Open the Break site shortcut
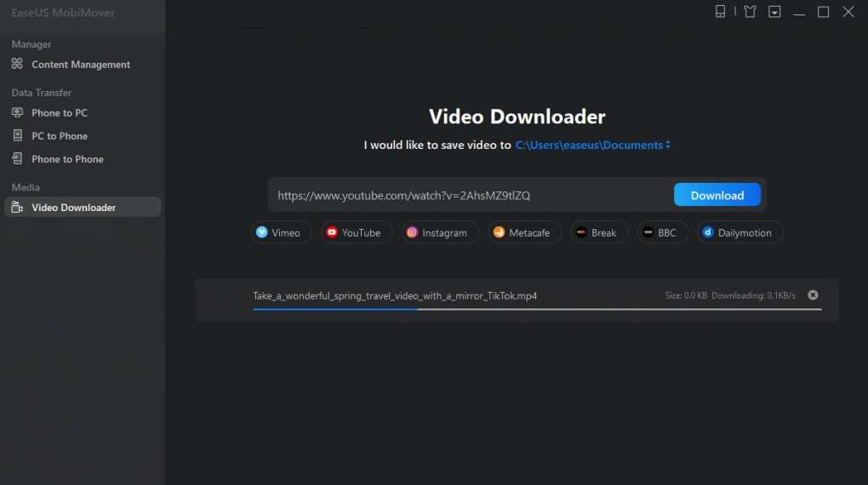Screen dimensions: 868x485 click(x=600, y=232)
